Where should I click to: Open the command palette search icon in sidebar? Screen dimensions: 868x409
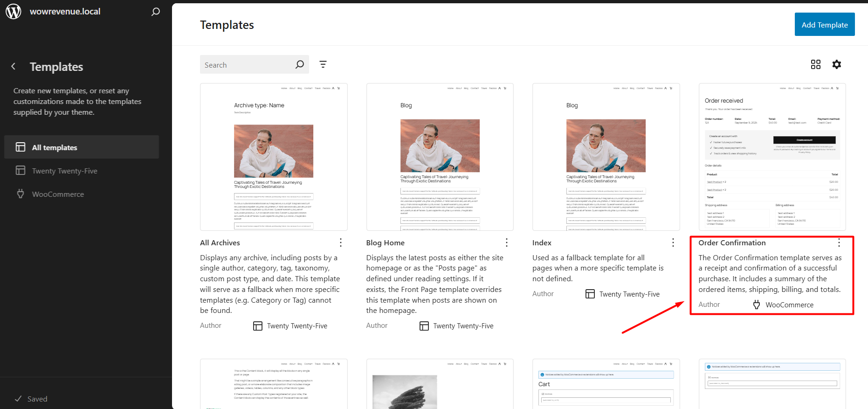click(156, 12)
